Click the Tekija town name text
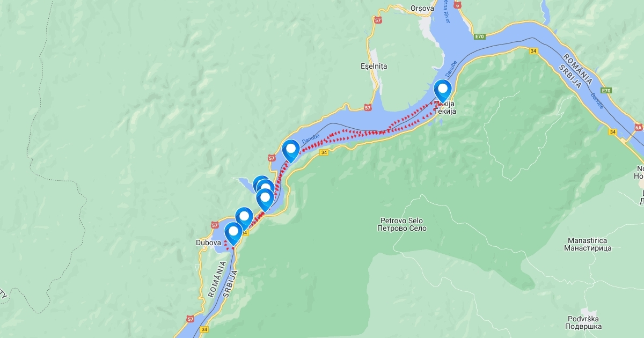The height and width of the screenshot is (338, 644). (445, 107)
